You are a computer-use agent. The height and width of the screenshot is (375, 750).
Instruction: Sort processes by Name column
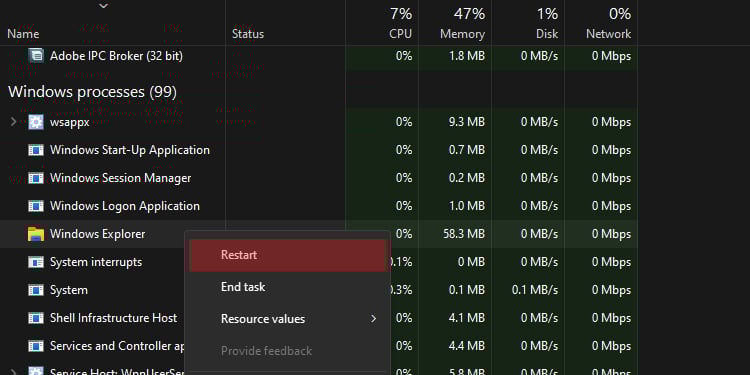pyautogui.click(x=23, y=34)
